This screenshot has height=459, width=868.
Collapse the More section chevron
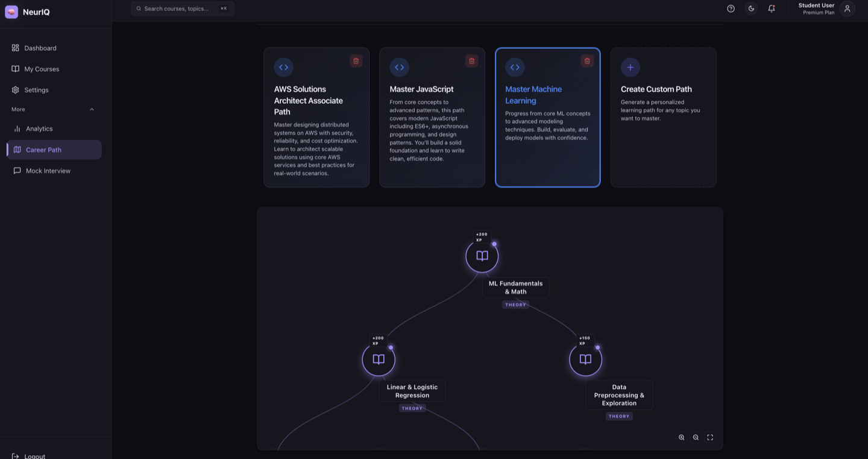[x=92, y=110]
